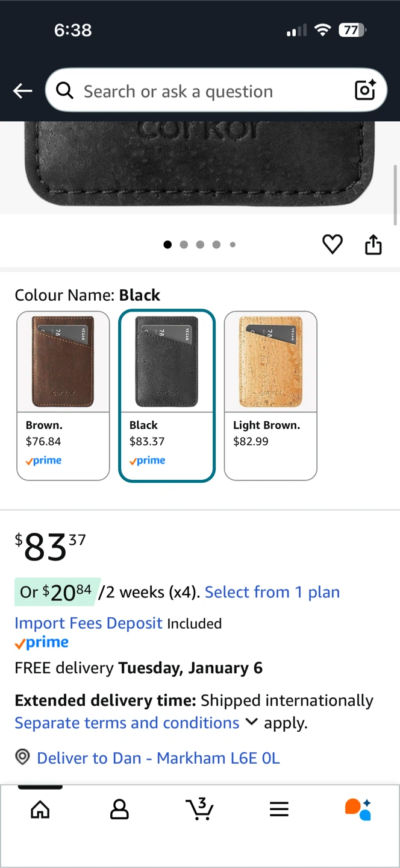Open the Rufus AI assistant icon
The image size is (400, 868).
[358, 809]
